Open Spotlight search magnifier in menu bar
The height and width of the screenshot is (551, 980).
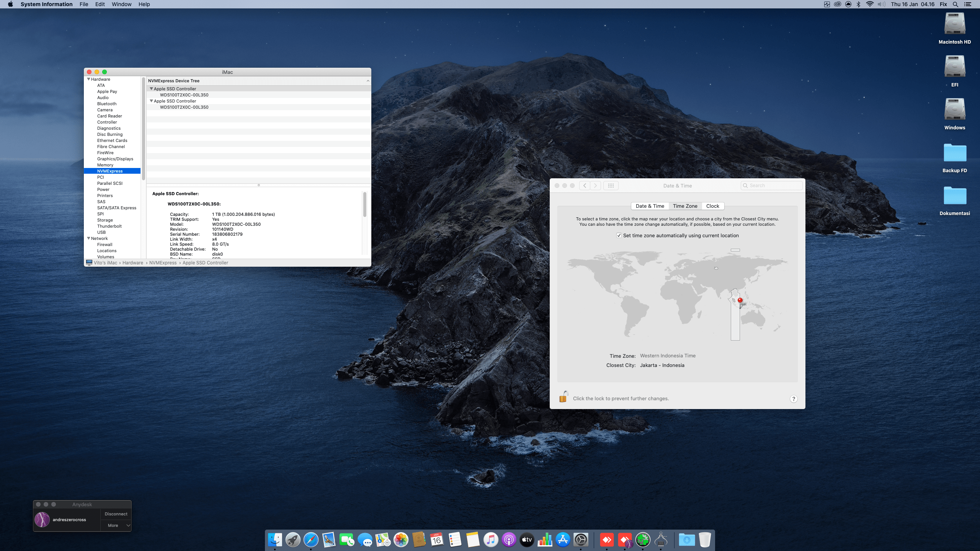(x=955, y=4)
